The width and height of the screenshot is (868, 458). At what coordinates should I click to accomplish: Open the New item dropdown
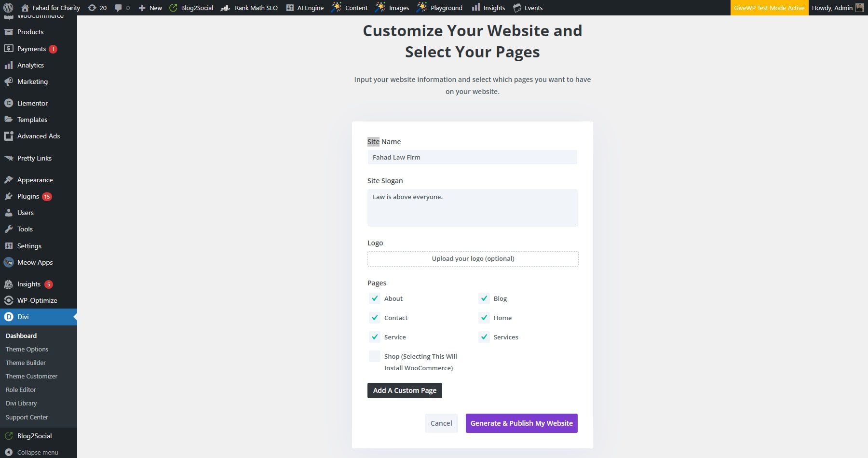150,8
